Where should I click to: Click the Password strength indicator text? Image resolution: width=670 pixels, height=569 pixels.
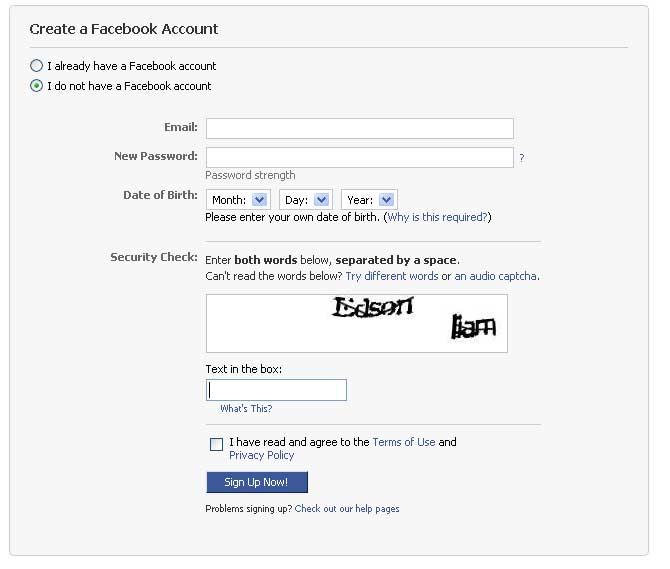tap(250, 175)
